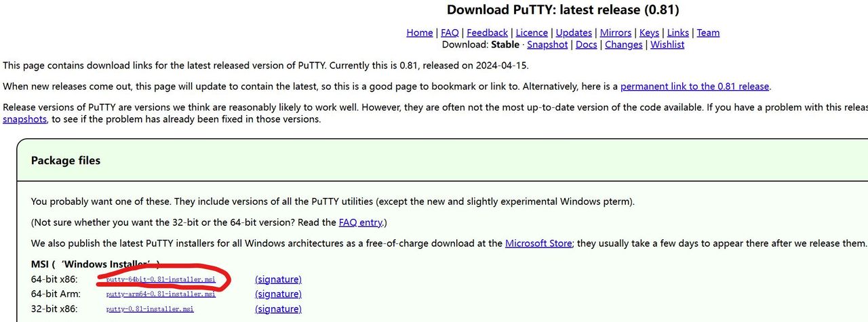Screen dimensions: 868x322
Task: View the Changes link
Action: [x=623, y=45]
